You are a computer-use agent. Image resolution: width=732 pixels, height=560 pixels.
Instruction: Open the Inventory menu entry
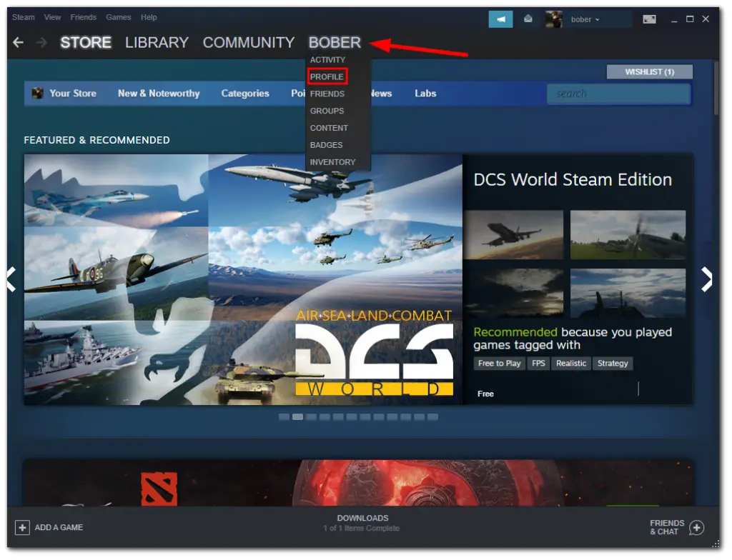coord(332,162)
